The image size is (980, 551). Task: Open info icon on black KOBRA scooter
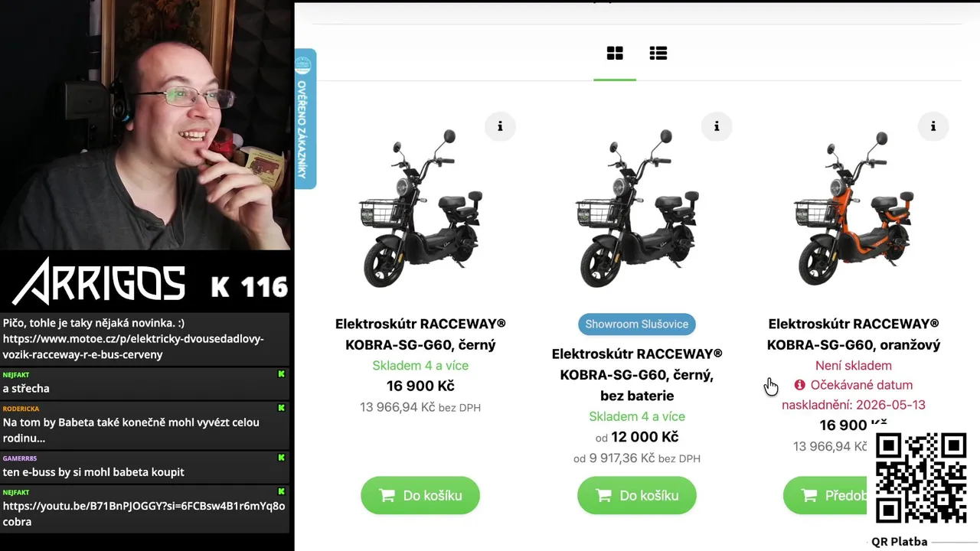[x=500, y=126]
